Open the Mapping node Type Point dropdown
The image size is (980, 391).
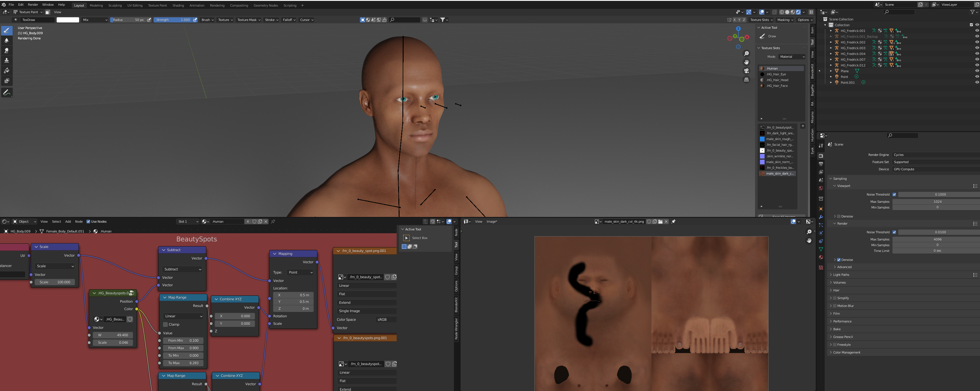300,272
